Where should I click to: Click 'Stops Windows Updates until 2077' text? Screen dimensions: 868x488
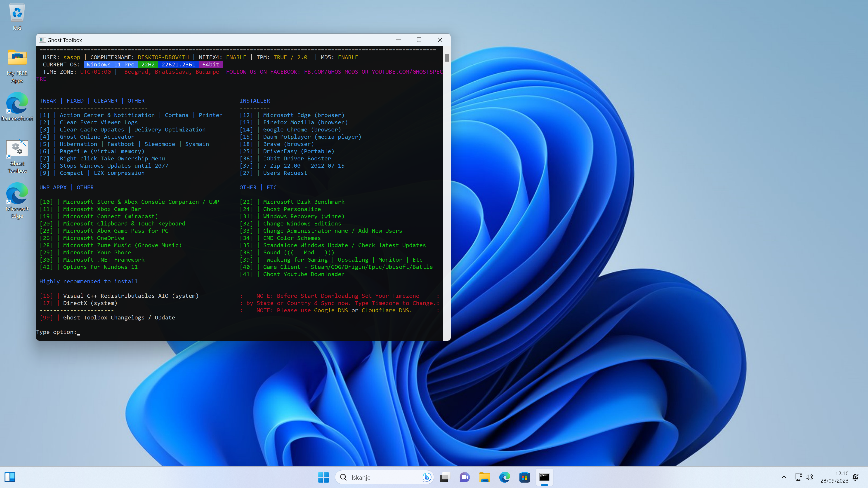114,166
